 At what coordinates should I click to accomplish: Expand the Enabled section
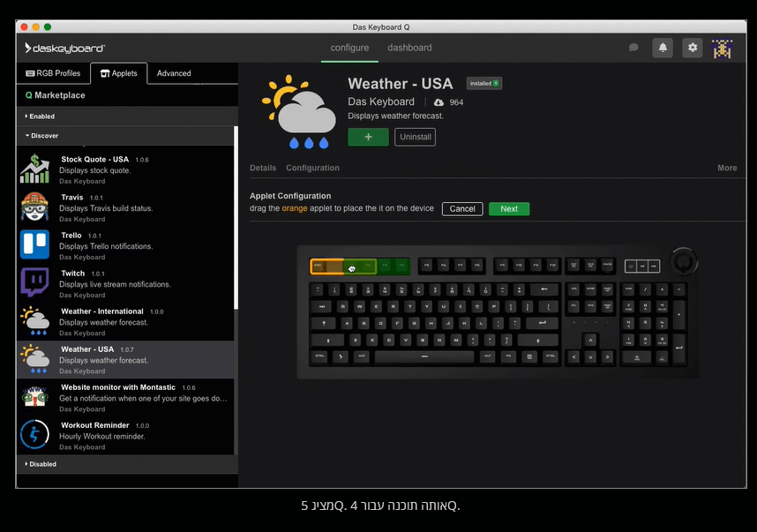point(127,116)
